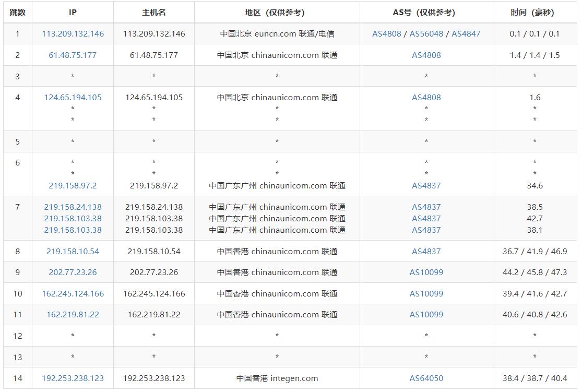Select time value 0.1 / 0.1 / 0.1
This screenshot has width=582, height=392.
tap(535, 34)
